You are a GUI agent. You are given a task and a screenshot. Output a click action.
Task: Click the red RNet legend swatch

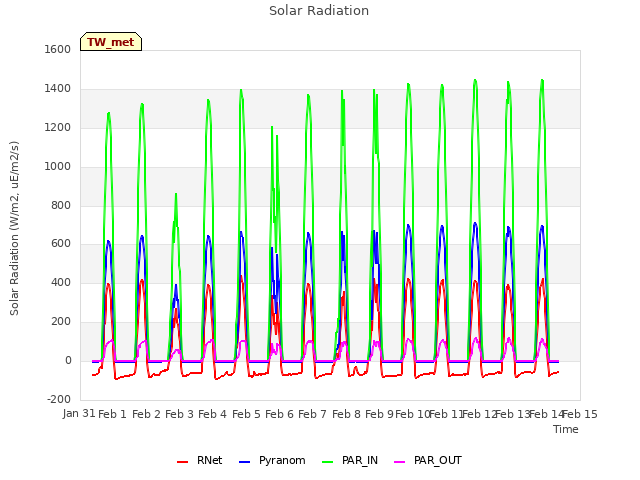(182, 462)
